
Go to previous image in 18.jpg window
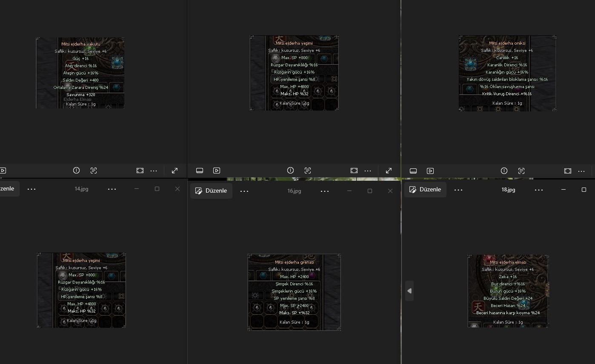tap(409, 291)
